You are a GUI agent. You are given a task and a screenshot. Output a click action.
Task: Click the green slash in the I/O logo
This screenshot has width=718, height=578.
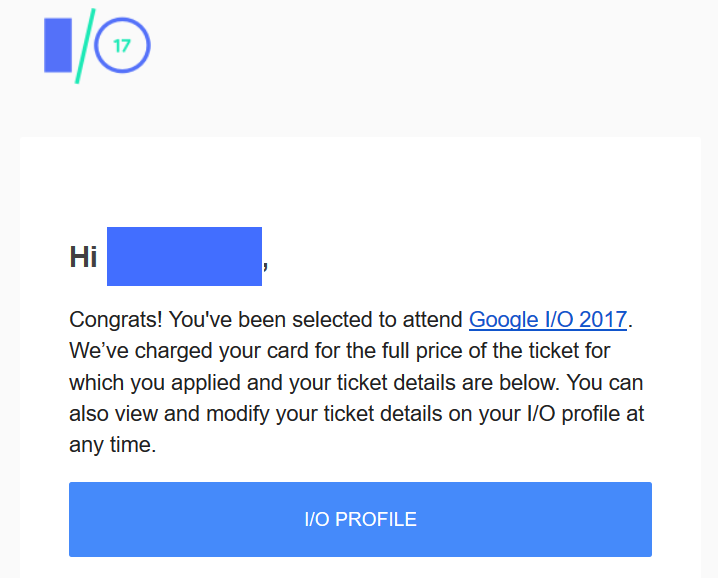[x=85, y=46]
